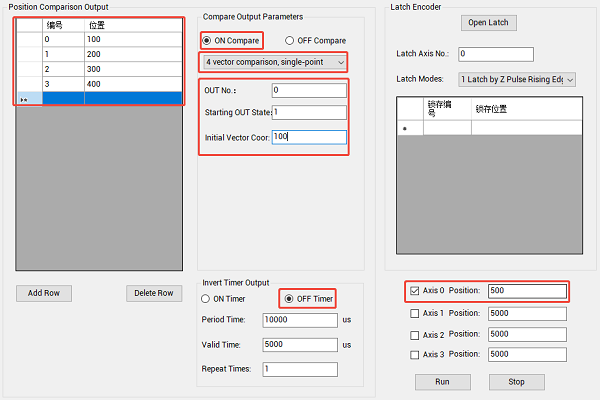Click the Run button
The height and width of the screenshot is (400, 600).
[443, 382]
